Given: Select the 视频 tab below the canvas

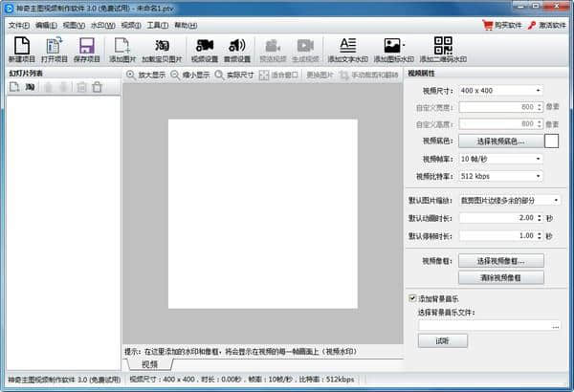Looking at the screenshot, I should (x=150, y=363).
